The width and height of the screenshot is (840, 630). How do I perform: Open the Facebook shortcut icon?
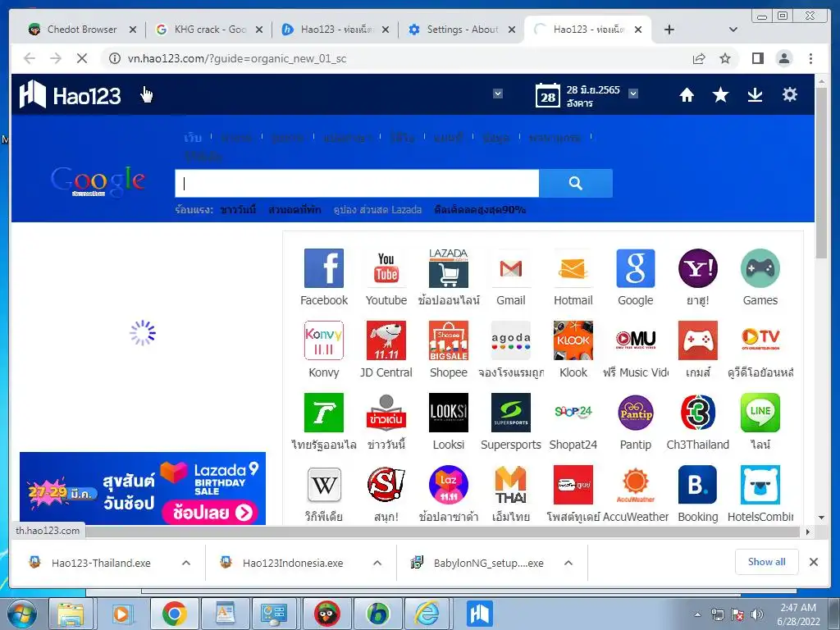[323, 268]
